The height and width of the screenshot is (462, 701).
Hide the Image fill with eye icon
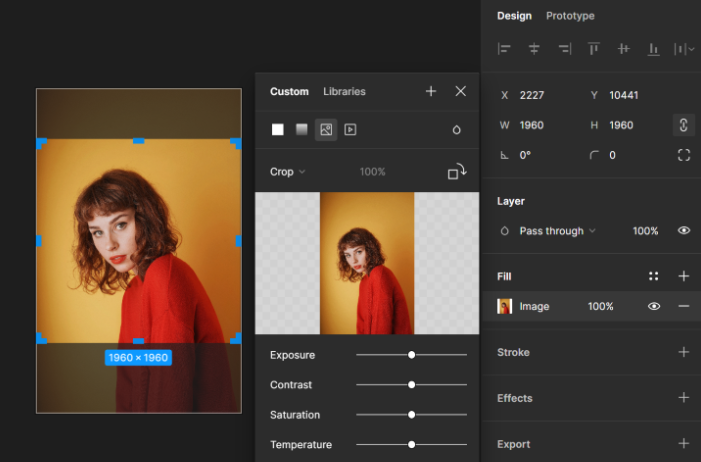654,306
